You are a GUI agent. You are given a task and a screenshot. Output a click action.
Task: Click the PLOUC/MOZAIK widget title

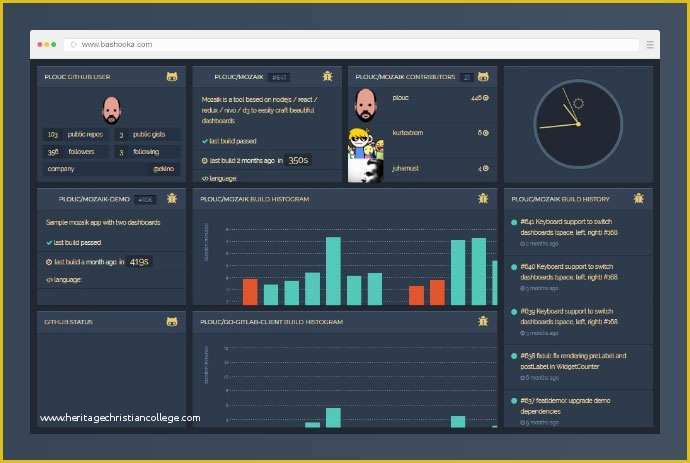tap(239, 77)
